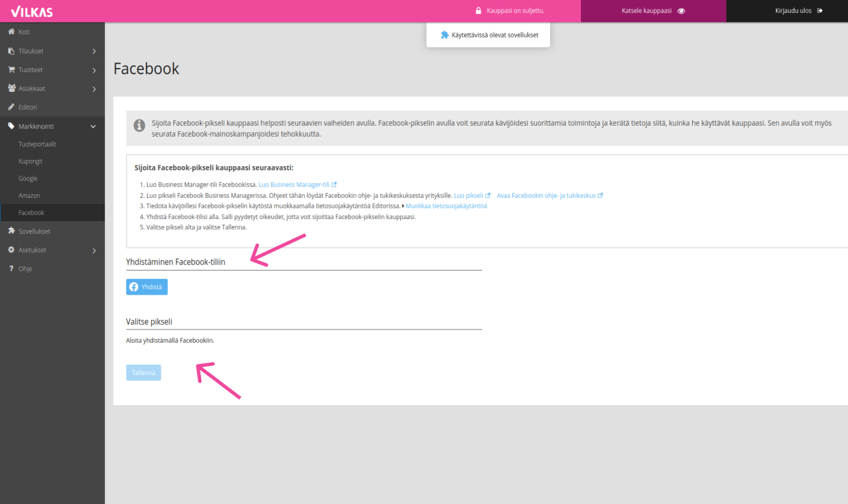
Task: Click the lock icon beside 'Kauppasi on suljettu.'
Action: tap(479, 11)
